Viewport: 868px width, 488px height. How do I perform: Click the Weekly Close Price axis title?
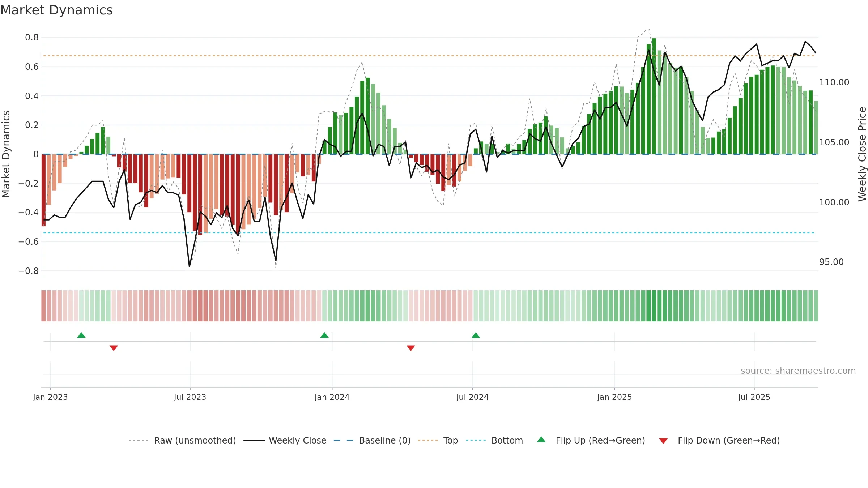click(x=862, y=154)
